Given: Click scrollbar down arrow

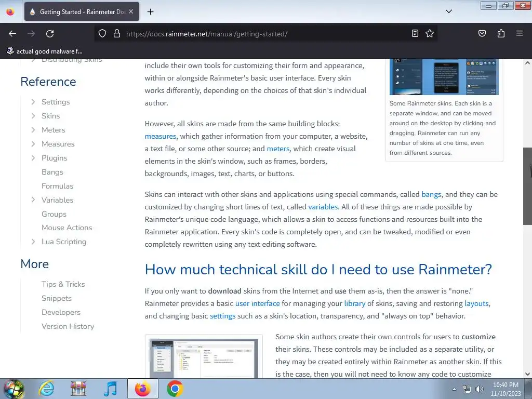Looking at the screenshot, I should (x=527, y=374).
